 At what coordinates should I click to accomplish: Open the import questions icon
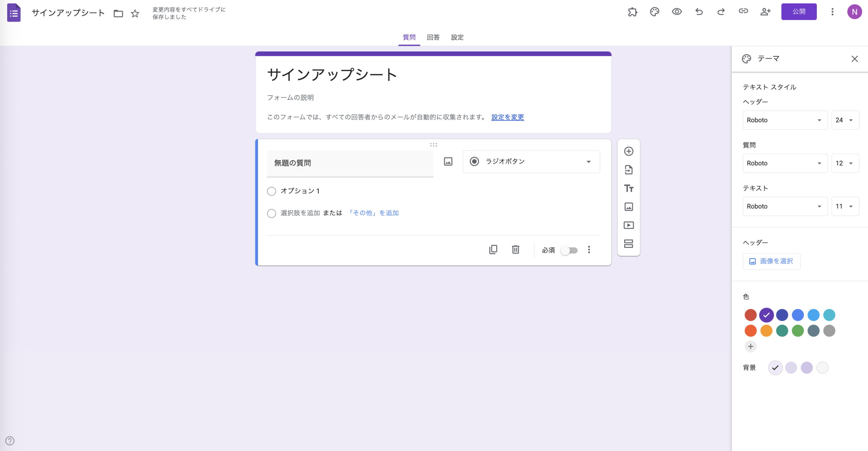[629, 170]
